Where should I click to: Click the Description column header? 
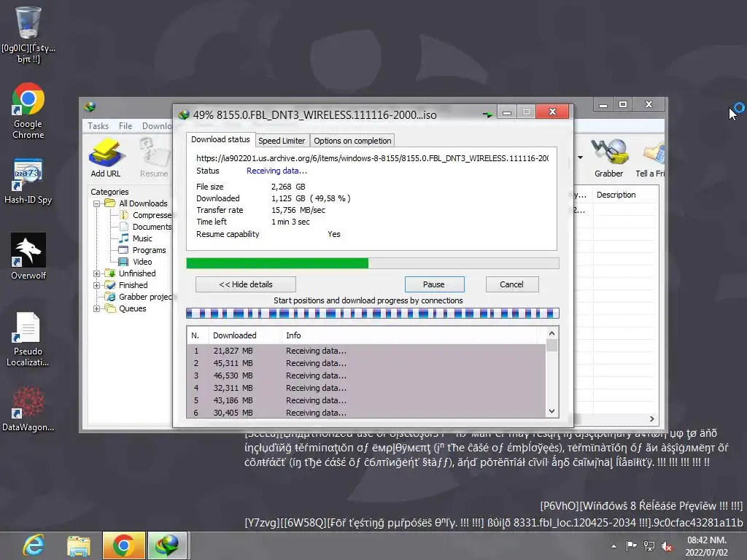click(x=625, y=195)
